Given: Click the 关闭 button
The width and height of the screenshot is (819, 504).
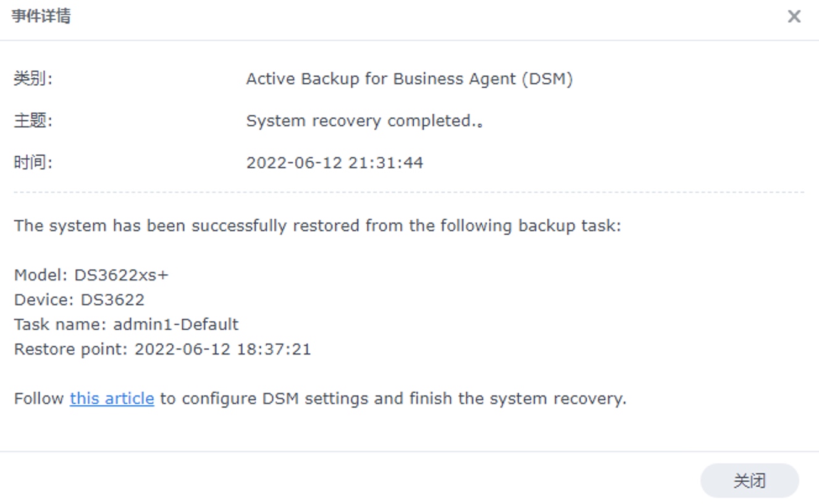Looking at the screenshot, I should 749,481.
